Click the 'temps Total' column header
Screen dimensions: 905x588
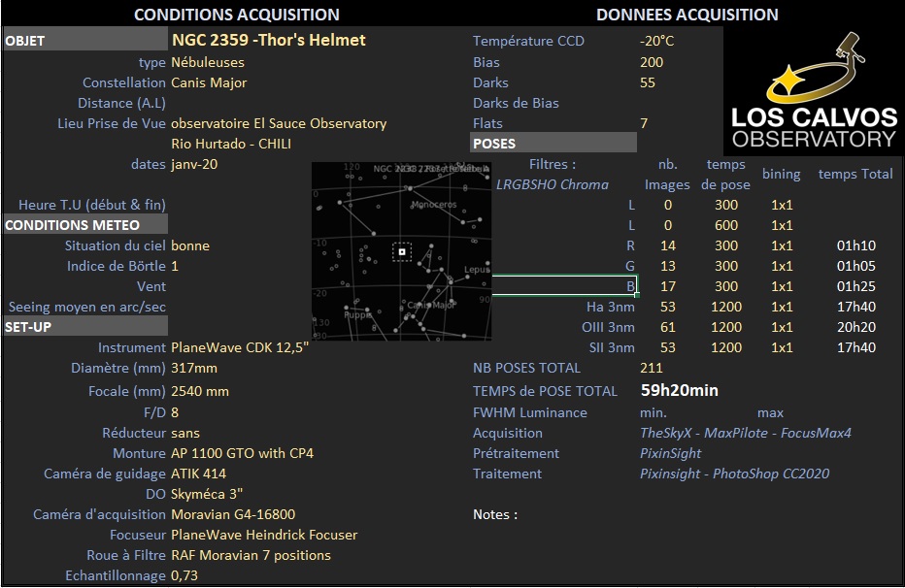[855, 174]
